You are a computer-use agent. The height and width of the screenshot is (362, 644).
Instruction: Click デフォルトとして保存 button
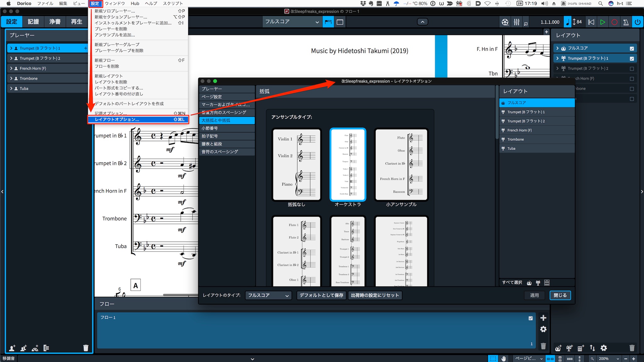[x=321, y=295]
